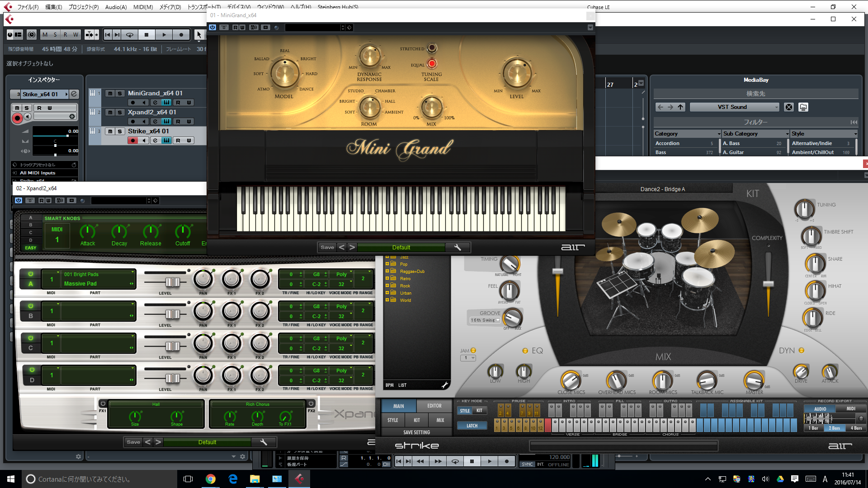868x488 pixels.
Task: Open the MiniGrand wrench settings icon
Action: [x=458, y=247]
